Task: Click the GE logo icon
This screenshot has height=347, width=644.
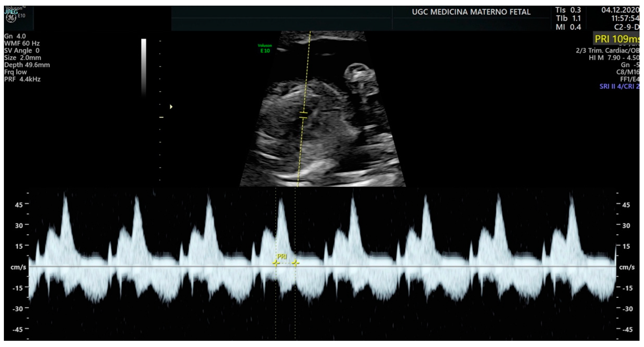Action: coord(11,18)
